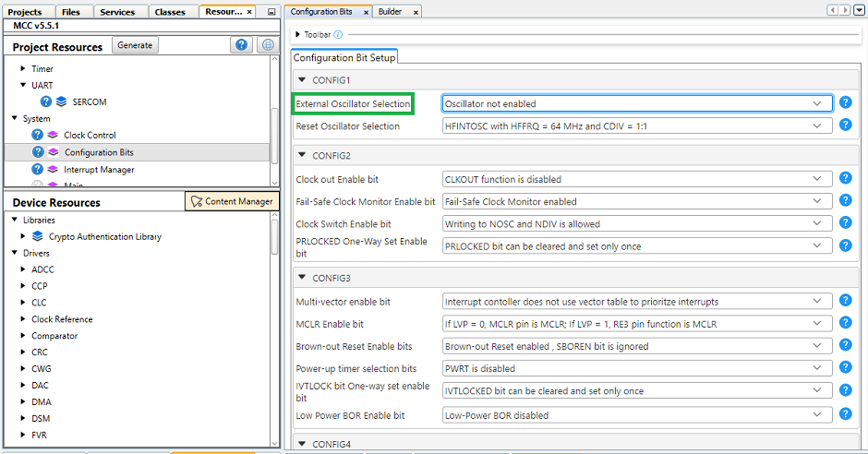Click the help icon beside Generate button
The image size is (868, 454).
coord(241,45)
